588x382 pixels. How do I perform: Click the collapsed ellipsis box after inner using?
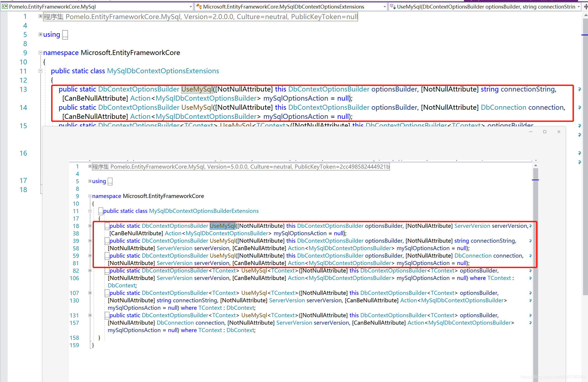click(x=110, y=182)
